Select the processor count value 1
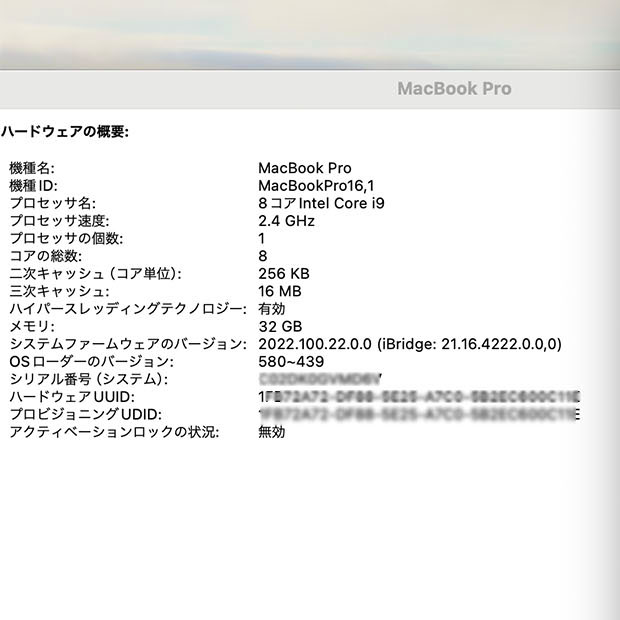The image size is (620, 620). pyautogui.click(x=261, y=238)
